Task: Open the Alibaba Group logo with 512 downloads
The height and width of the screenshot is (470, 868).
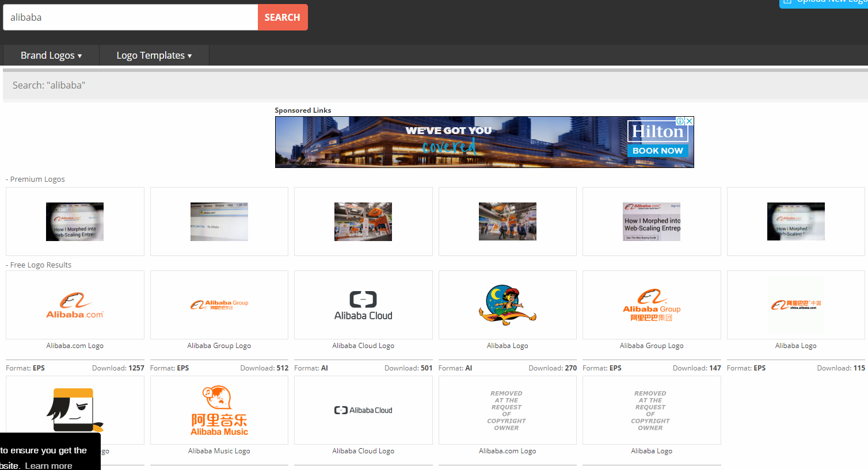Action: tap(219, 305)
